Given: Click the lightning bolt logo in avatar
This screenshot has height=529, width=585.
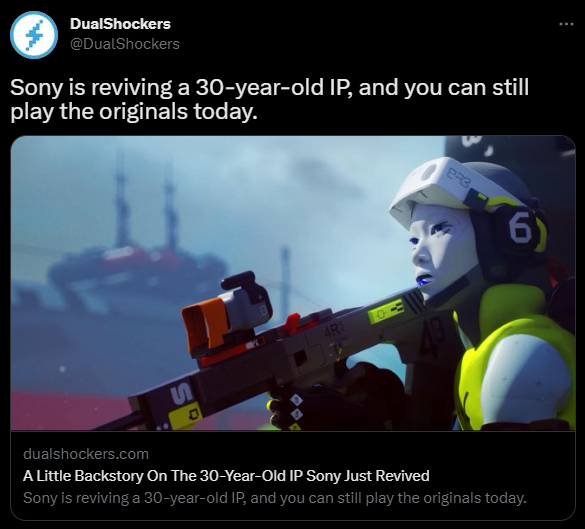Looking at the screenshot, I should [x=34, y=35].
